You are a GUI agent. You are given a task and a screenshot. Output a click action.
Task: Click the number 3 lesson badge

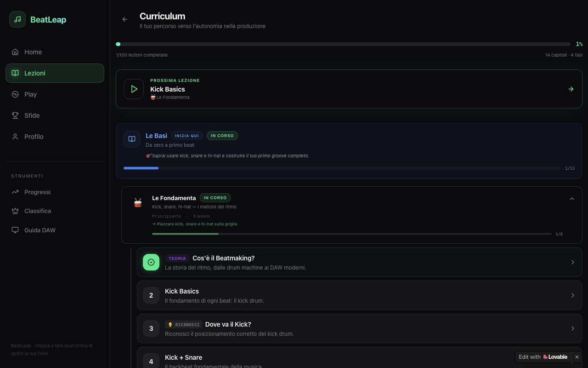pyautogui.click(x=151, y=328)
